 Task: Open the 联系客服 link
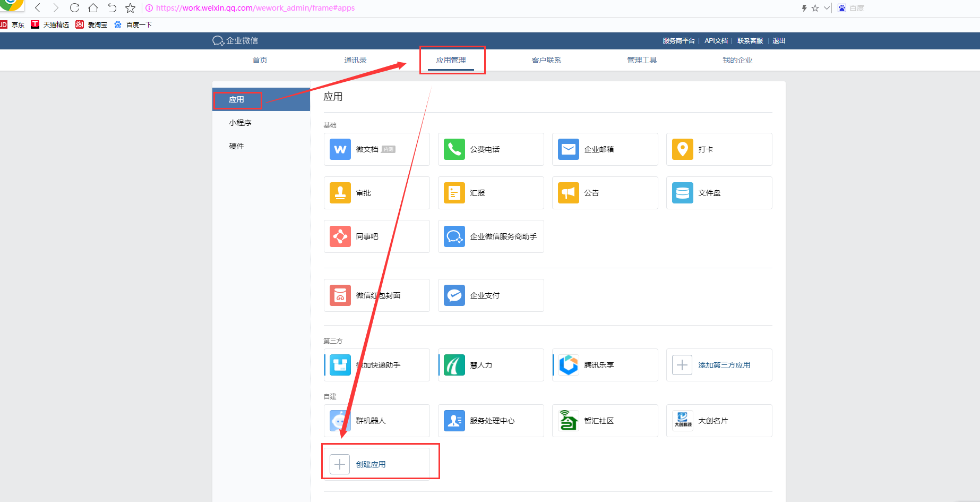[750, 41]
